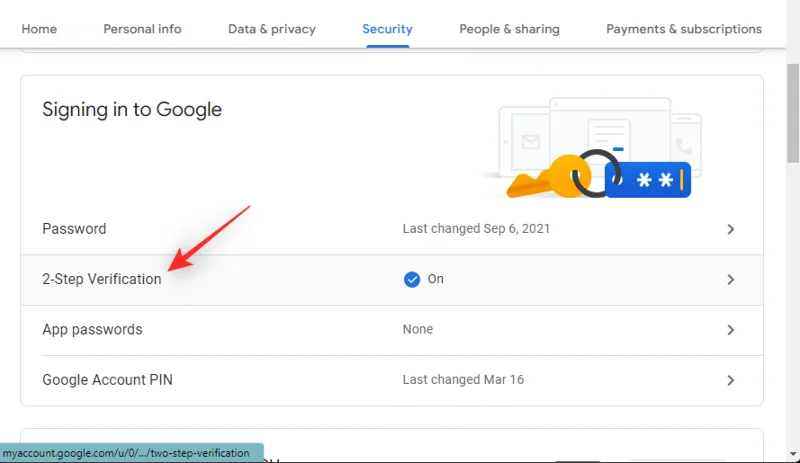
Task: Click the 'Last changed Sep 6, 2021' text
Action: [476, 228]
